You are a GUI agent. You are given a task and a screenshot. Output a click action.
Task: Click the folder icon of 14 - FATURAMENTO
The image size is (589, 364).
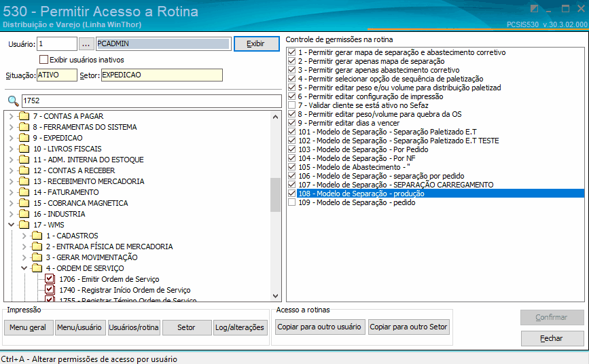point(24,192)
